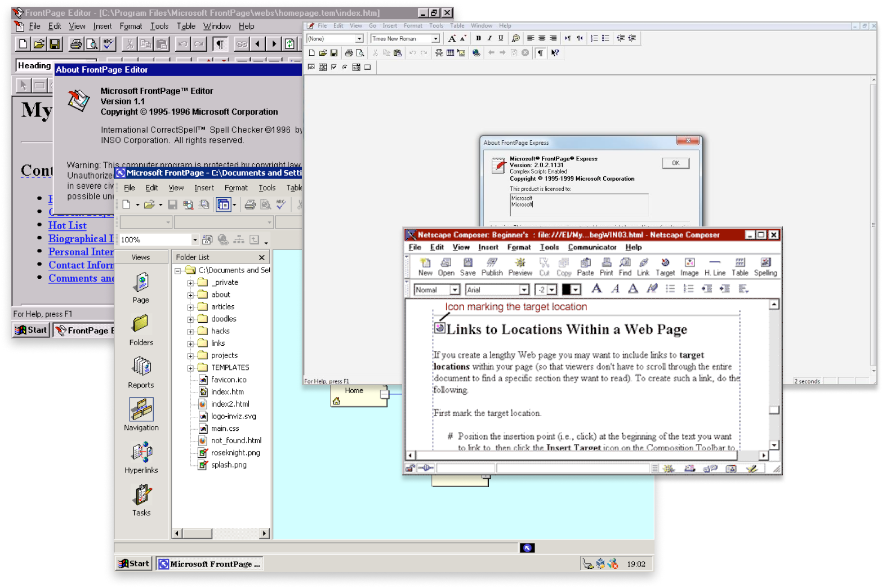Collapse C:\Documents and Settings root in Folder List
Image resolution: width=882 pixels, height=588 pixels.
177,271
